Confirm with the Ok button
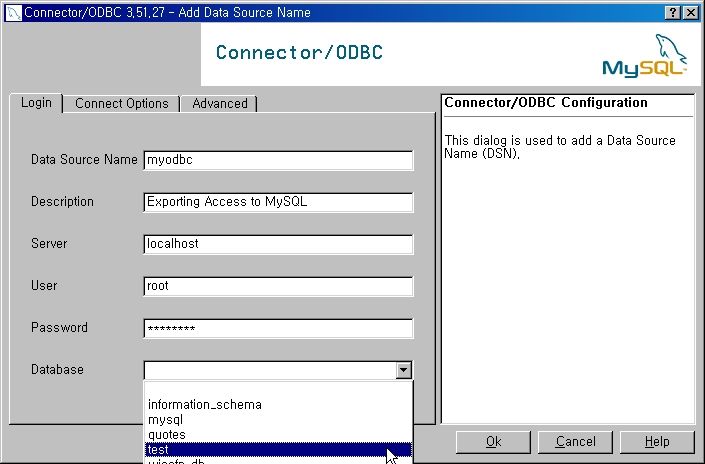The width and height of the screenshot is (705, 464). [x=493, y=442]
